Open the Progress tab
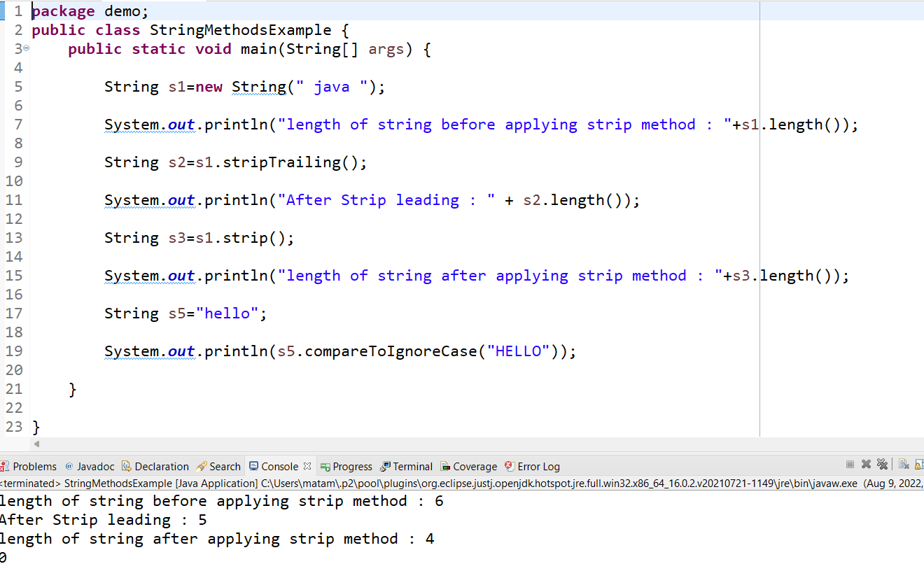 coord(346,467)
